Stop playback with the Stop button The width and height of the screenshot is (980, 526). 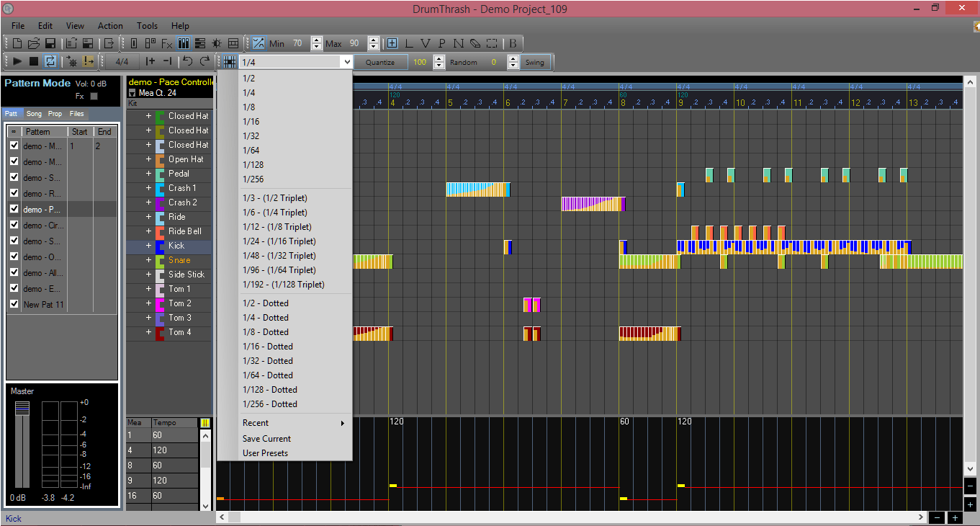click(34, 61)
